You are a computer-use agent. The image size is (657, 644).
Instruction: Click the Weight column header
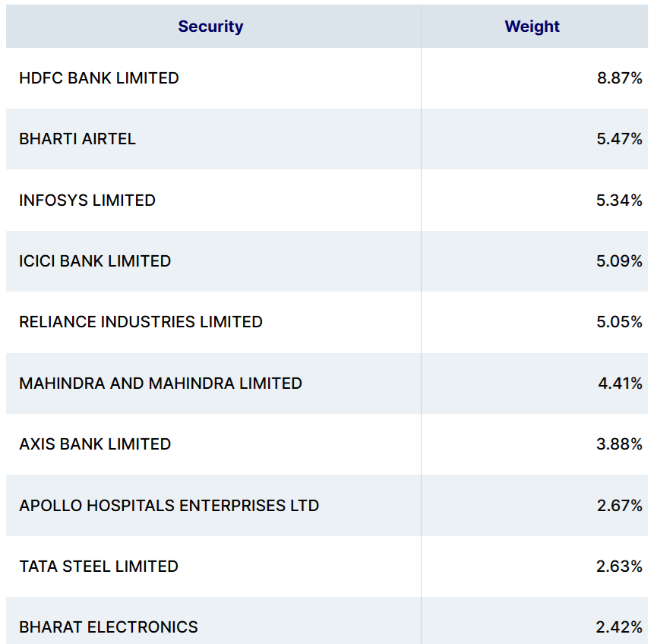click(532, 27)
